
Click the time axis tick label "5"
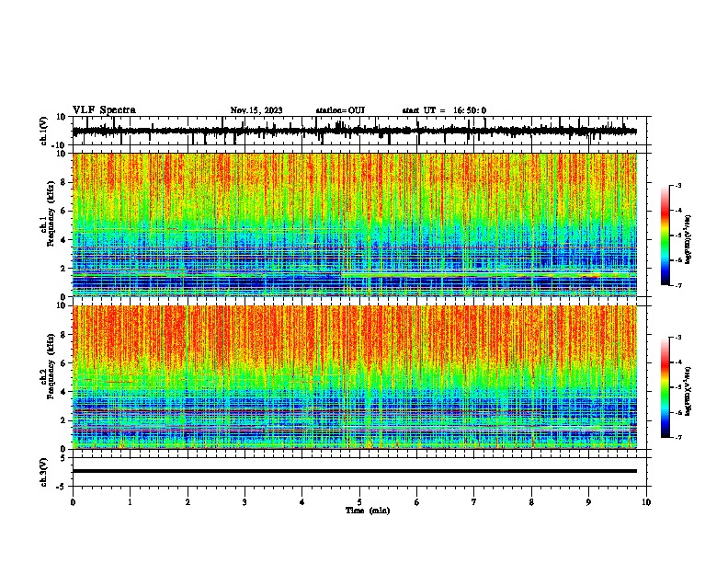(359, 502)
